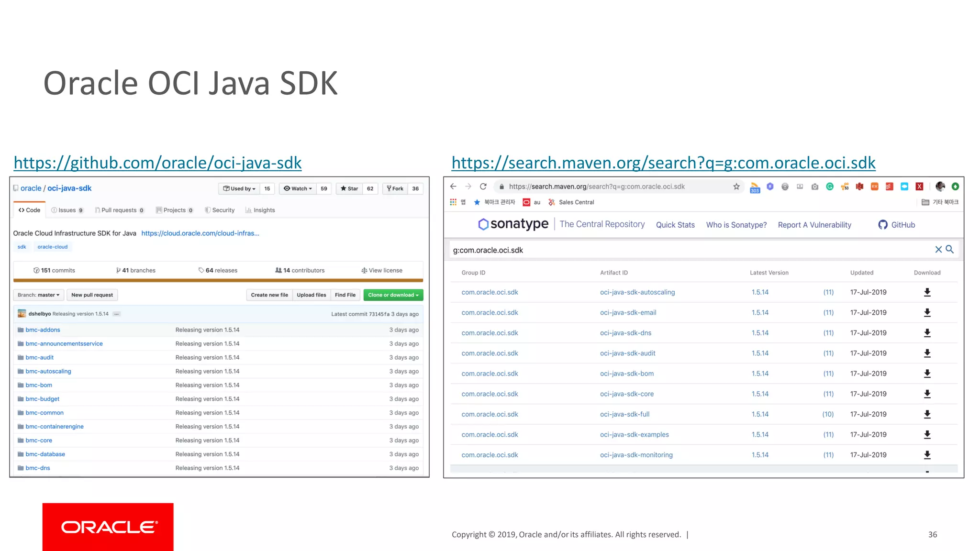Click the browser back arrow
Screen dimensions: 980x551
click(x=453, y=187)
